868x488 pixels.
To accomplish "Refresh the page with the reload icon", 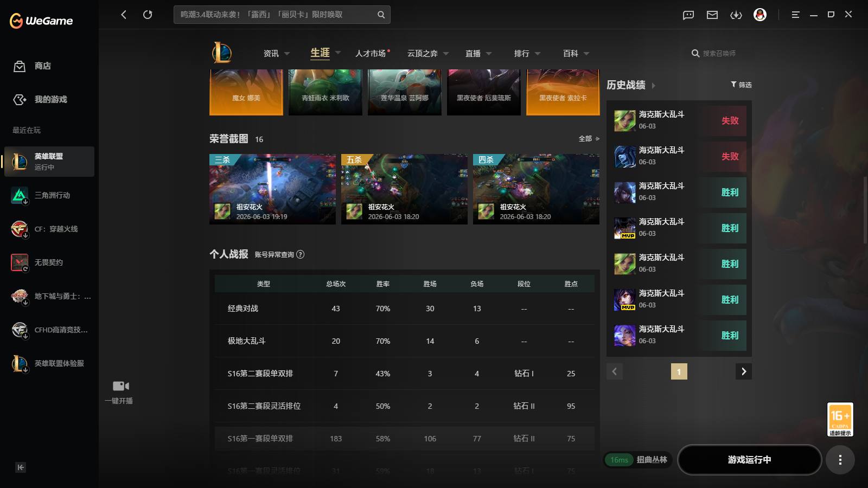I will [148, 15].
